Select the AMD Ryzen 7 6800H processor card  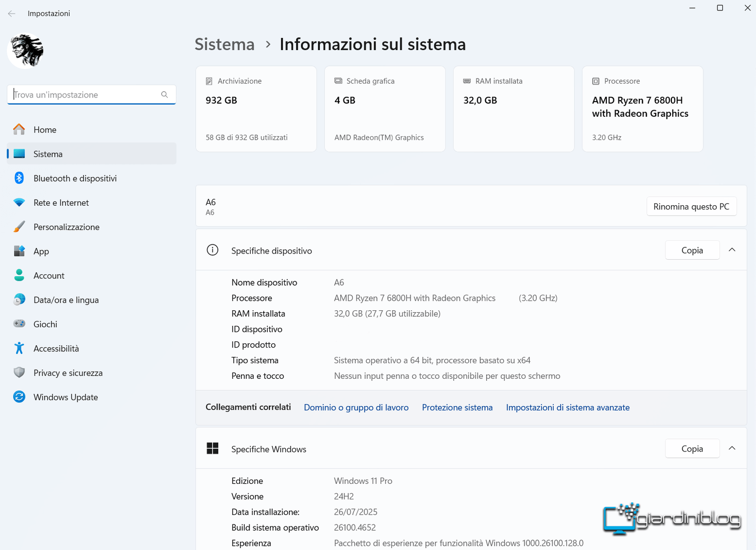643,109
